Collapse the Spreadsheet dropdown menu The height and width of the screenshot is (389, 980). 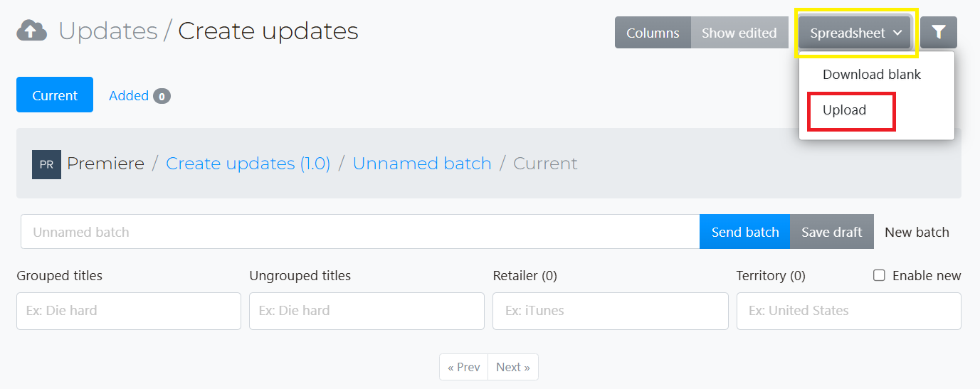(x=855, y=33)
